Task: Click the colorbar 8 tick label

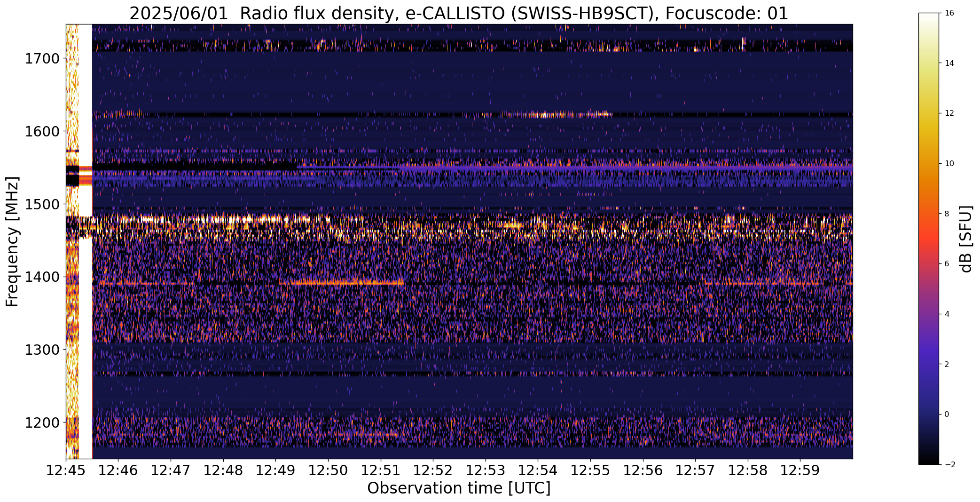Action: pyautogui.click(x=947, y=214)
